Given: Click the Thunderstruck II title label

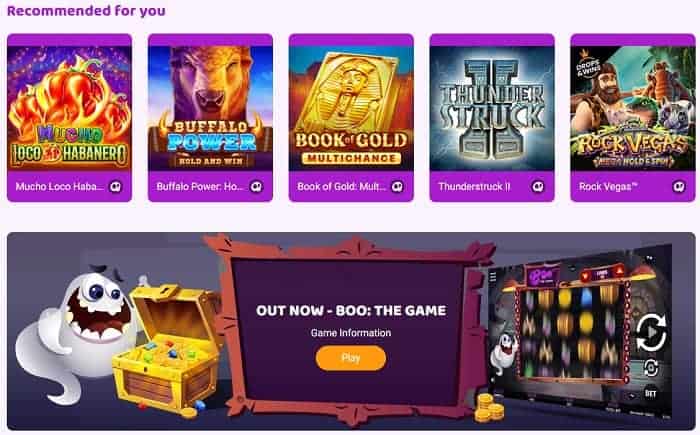Looking at the screenshot, I should [x=474, y=187].
